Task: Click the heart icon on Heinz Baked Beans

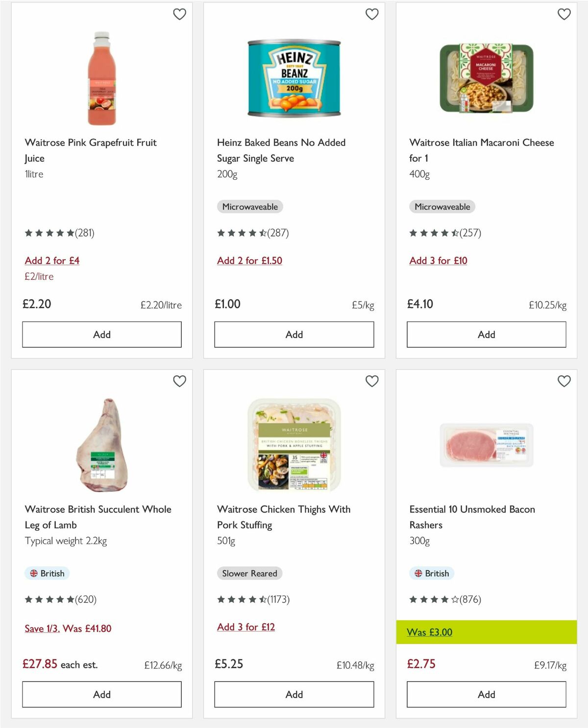Action: 372,14
